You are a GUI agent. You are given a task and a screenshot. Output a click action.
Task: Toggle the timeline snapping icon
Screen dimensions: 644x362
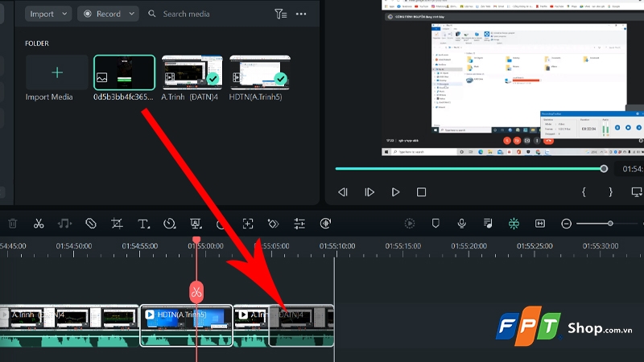click(x=514, y=224)
